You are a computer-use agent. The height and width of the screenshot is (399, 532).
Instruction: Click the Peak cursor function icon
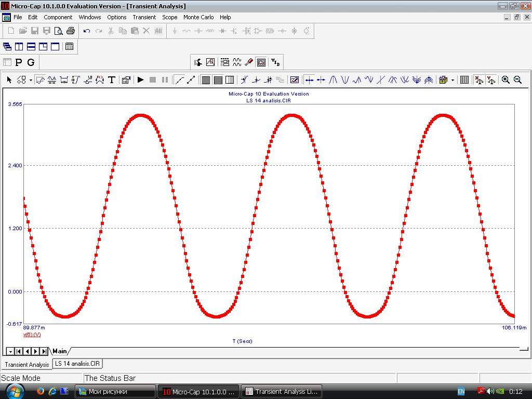[333, 79]
